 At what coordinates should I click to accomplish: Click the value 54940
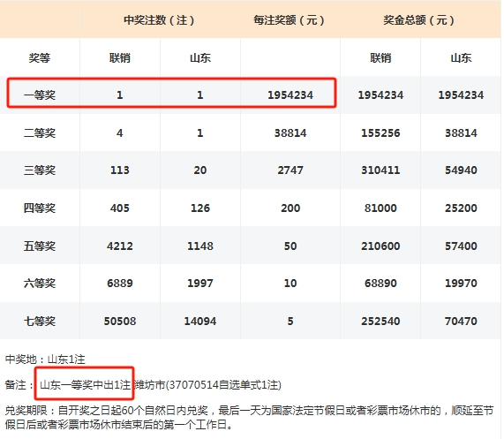click(x=461, y=170)
